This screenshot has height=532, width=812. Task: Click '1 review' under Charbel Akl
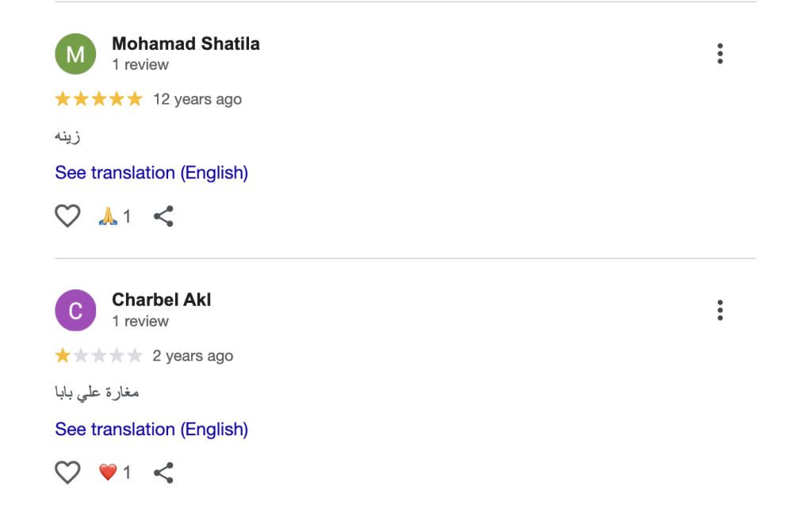click(x=140, y=321)
